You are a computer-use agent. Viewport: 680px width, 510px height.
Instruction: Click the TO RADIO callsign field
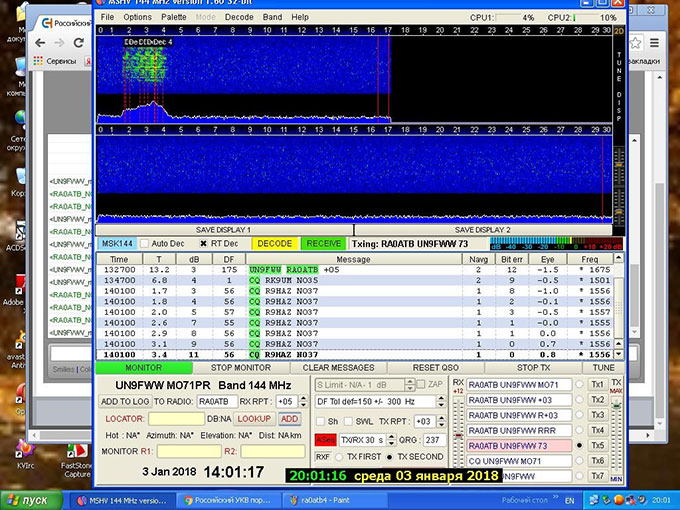click(x=217, y=402)
